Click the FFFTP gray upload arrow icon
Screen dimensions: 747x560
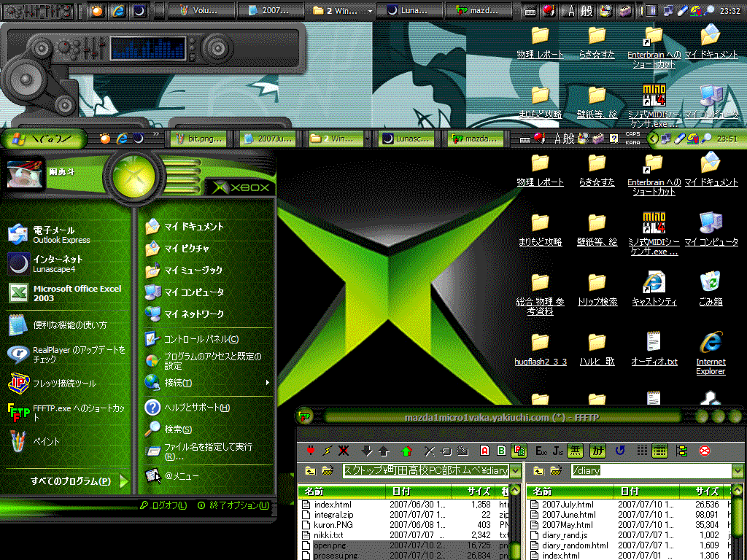tap(384, 450)
